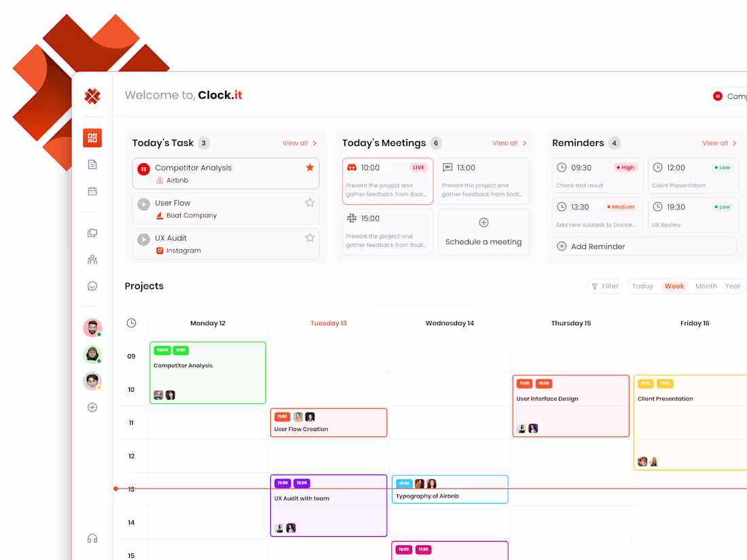Add a new contact with the sidebar plus icon

(x=92, y=408)
